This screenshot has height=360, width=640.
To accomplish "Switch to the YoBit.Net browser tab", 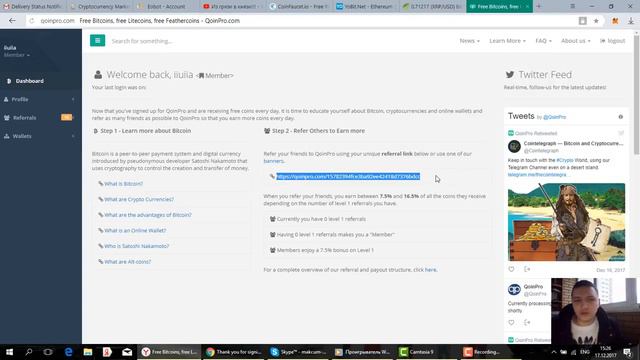I will pyautogui.click(x=366, y=7).
